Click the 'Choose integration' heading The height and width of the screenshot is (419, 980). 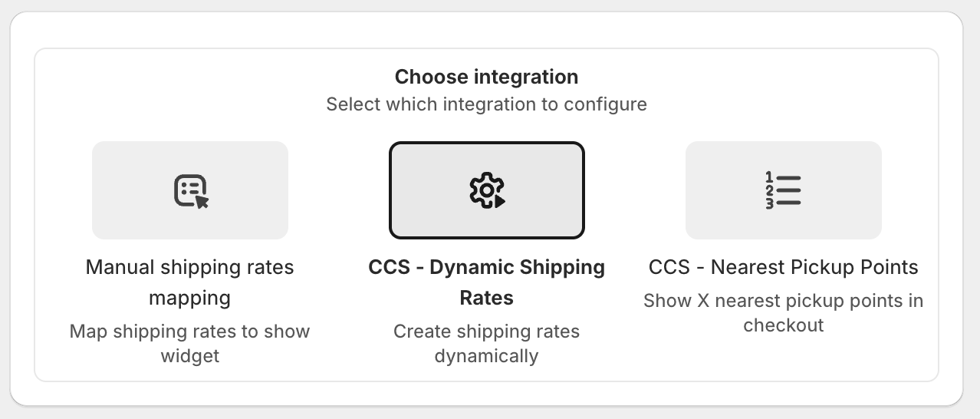[486, 77]
